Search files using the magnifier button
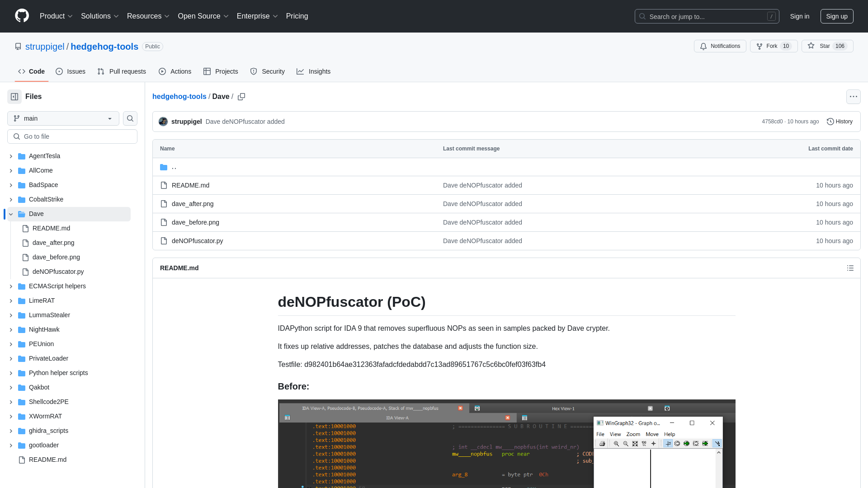Screen dimensions: 868x488 130,118
